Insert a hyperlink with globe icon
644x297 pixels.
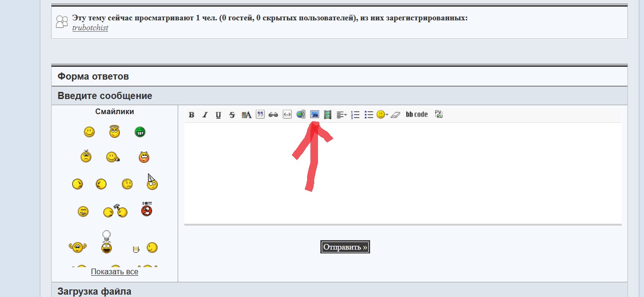click(x=300, y=114)
